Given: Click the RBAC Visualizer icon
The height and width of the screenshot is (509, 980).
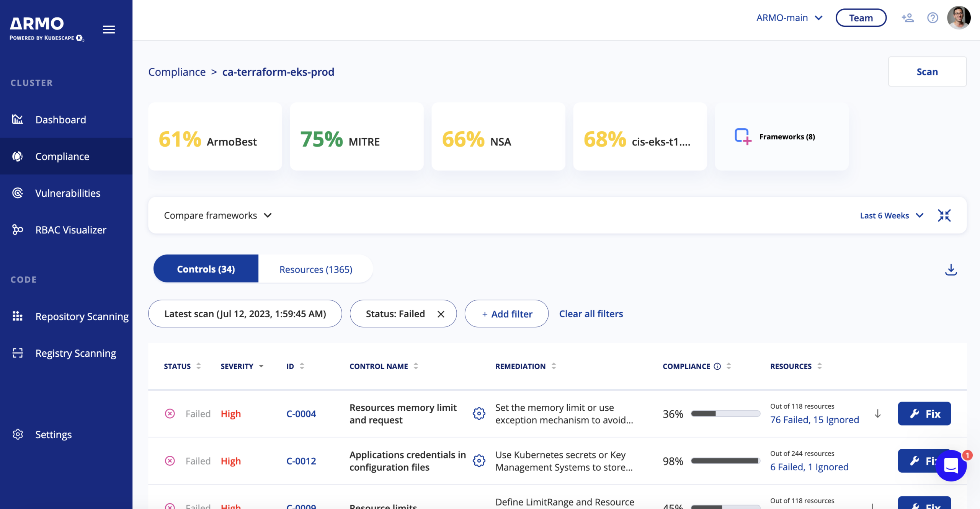Looking at the screenshot, I should (x=18, y=230).
